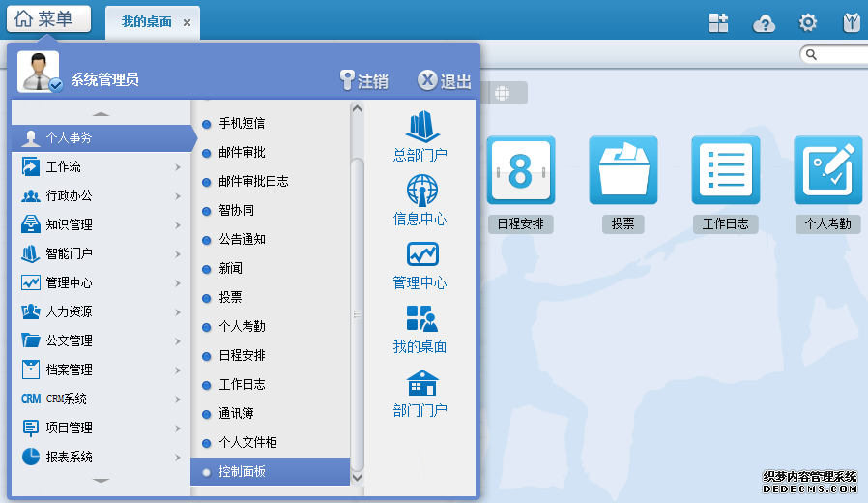Close the 我的桌面 tab
The width and height of the screenshot is (868, 503).
188,22
